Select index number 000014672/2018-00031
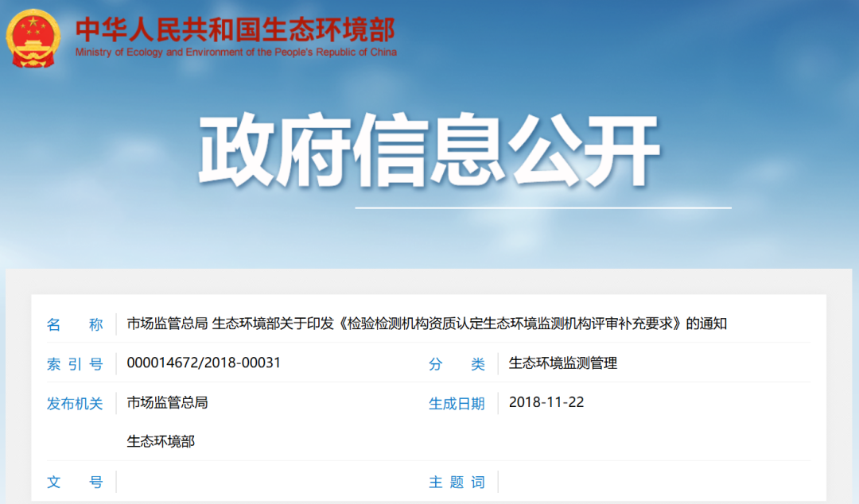The width and height of the screenshot is (859, 504). 204,363
